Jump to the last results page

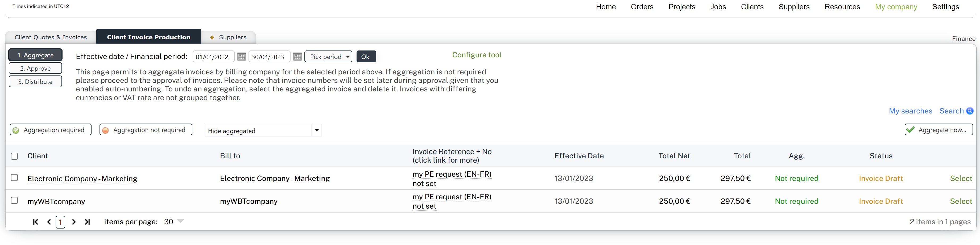point(88,222)
